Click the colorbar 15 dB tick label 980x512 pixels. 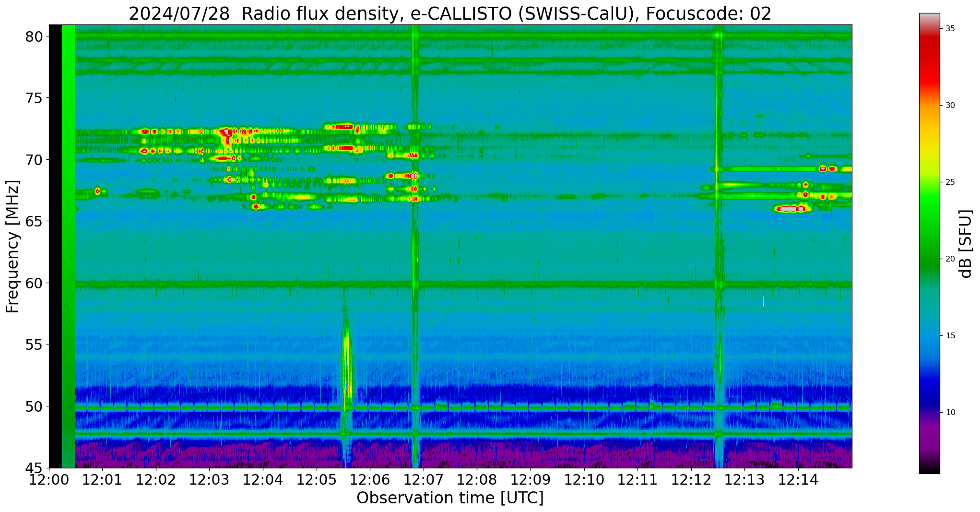pyautogui.click(x=950, y=336)
